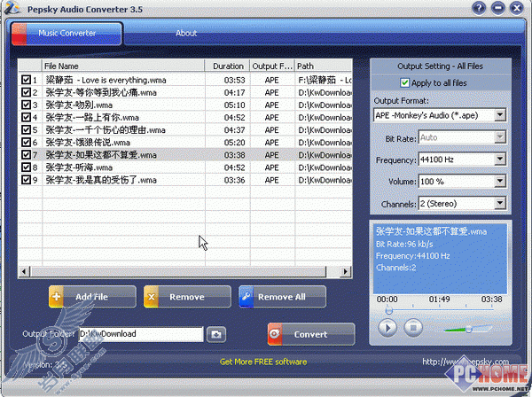Open Get More FREE software link
The image size is (532, 397).
coord(263,362)
